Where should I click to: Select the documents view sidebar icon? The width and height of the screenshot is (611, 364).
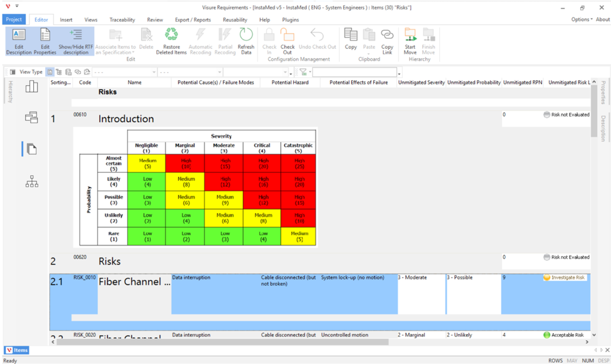31,148
